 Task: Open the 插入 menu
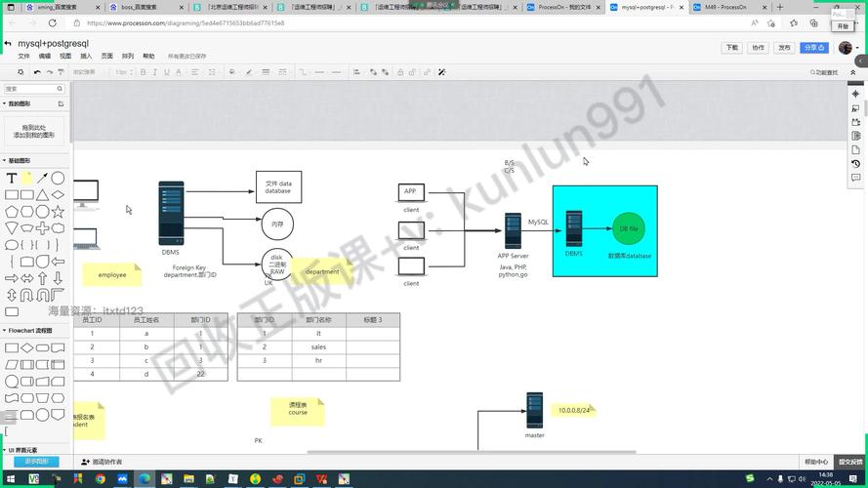click(86, 56)
